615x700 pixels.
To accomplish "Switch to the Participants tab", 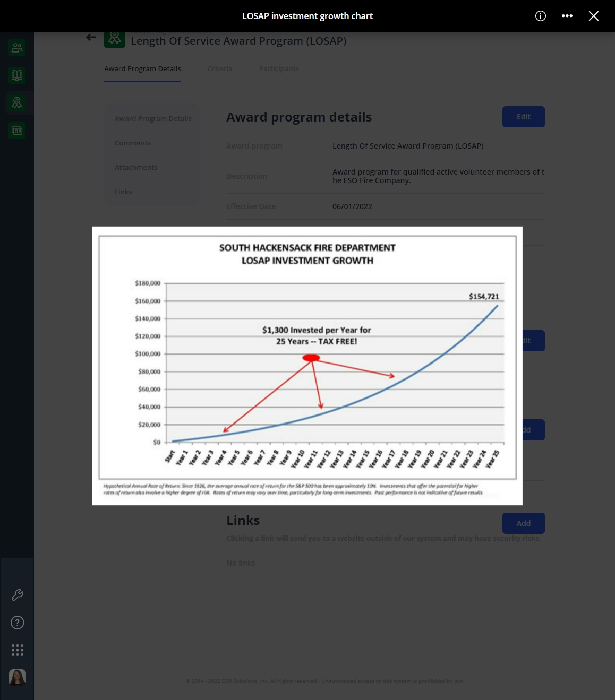I will [x=279, y=69].
